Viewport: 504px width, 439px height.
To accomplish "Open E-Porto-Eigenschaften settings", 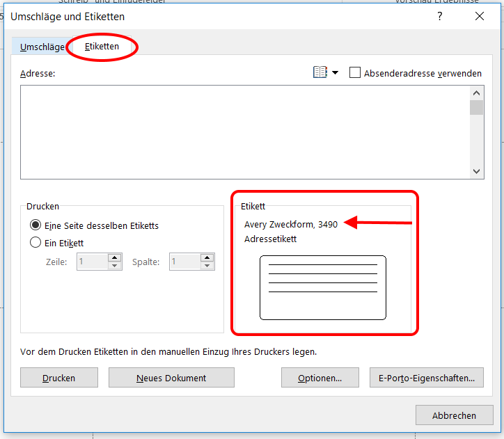I will coord(426,378).
